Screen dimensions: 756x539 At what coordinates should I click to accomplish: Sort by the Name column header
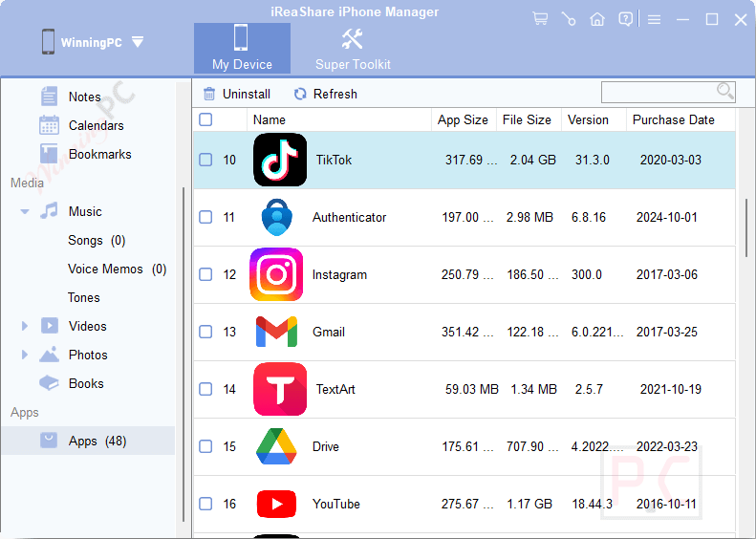coord(339,119)
